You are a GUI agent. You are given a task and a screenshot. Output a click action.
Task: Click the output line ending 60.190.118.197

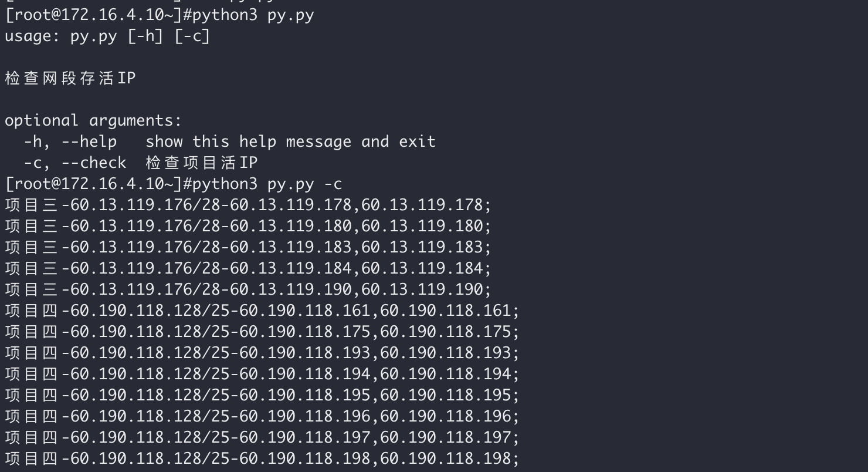tap(262, 437)
